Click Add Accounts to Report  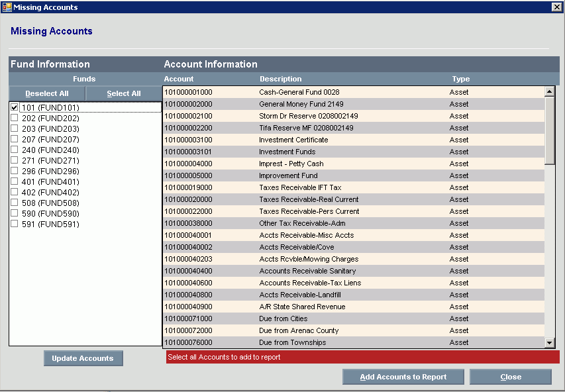click(x=403, y=377)
